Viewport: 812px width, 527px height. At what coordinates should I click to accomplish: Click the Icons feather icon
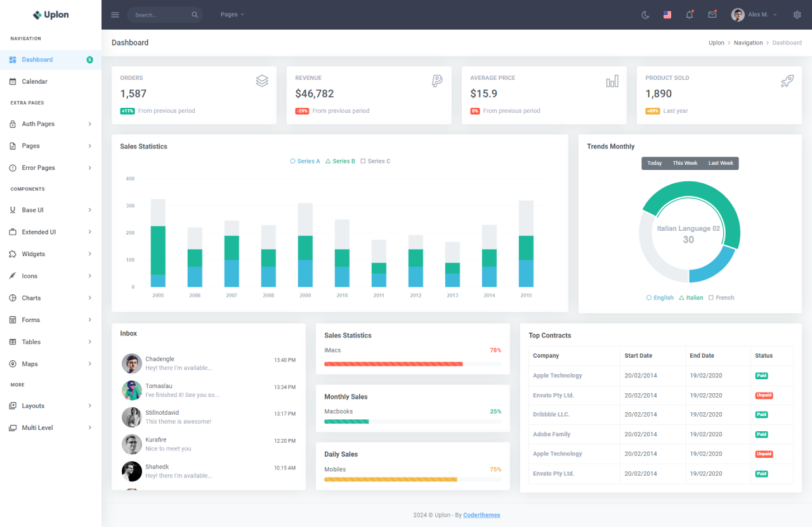(x=13, y=276)
